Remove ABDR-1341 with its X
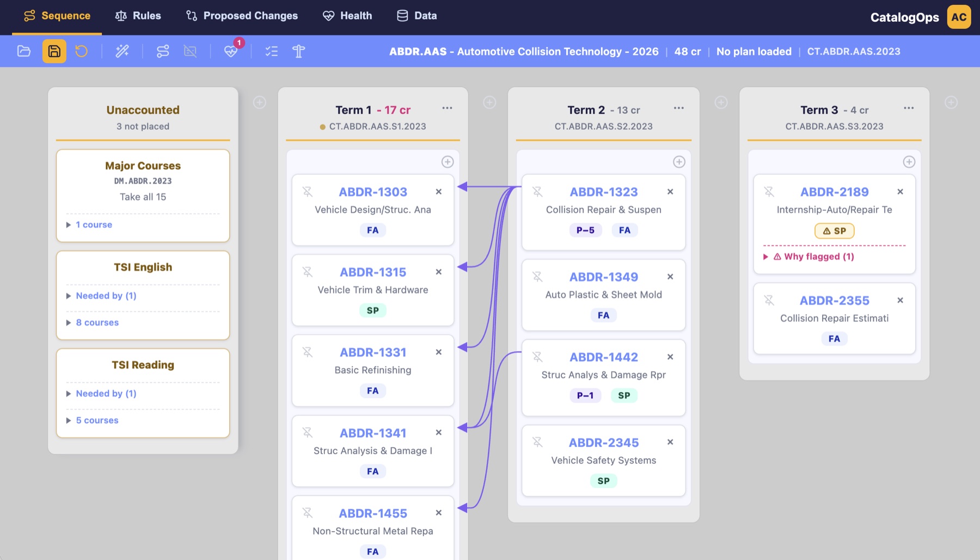This screenshot has width=980, height=560. point(439,433)
